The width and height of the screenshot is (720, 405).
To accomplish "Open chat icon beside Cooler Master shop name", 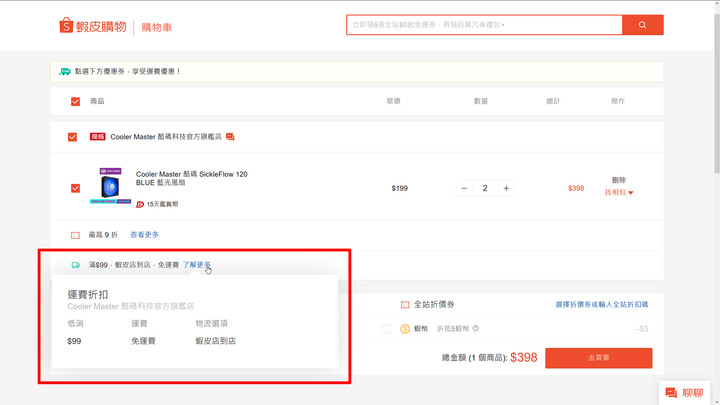I will (x=230, y=137).
